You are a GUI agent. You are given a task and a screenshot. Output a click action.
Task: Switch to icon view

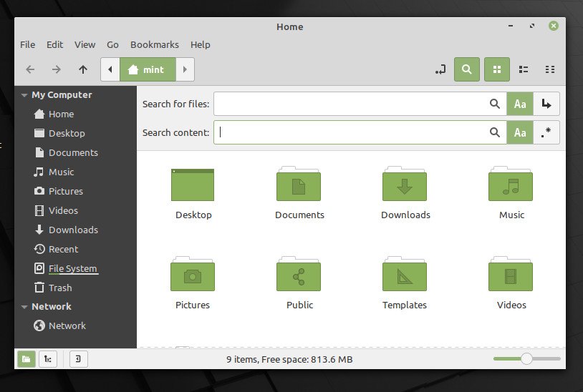(x=497, y=69)
